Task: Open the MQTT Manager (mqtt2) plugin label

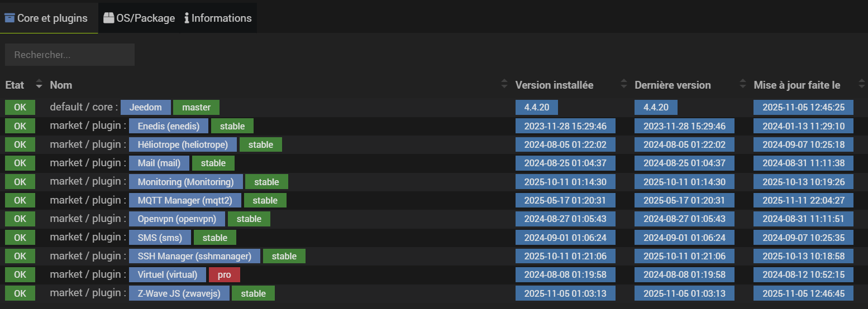Action: click(185, 200)
